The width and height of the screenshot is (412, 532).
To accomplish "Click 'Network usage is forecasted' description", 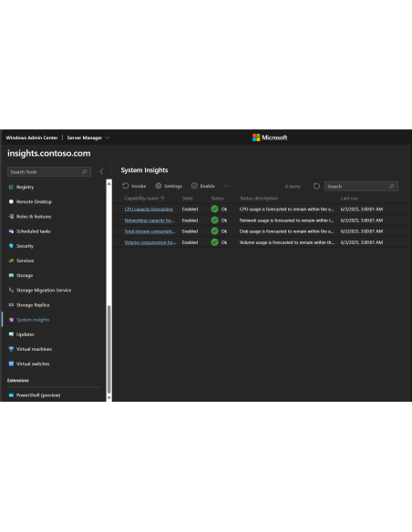I will [286, 220].
